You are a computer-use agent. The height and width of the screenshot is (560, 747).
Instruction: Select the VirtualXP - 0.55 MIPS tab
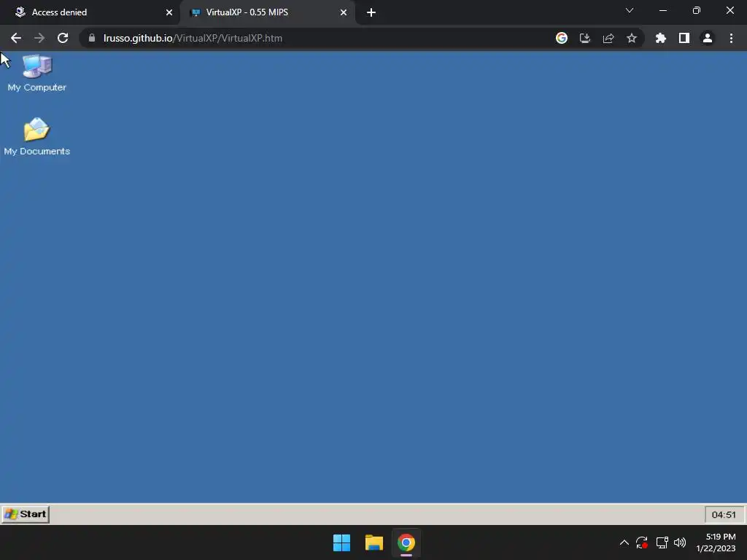[x=267, y=12]
